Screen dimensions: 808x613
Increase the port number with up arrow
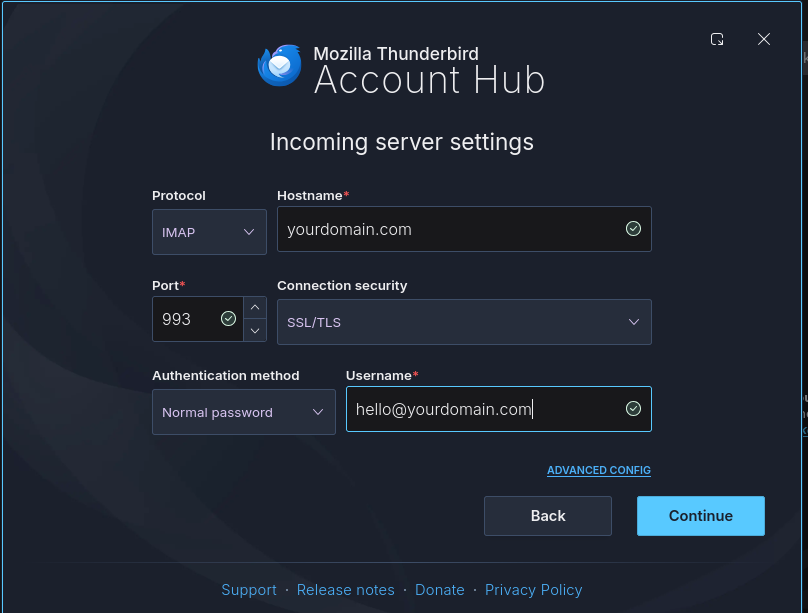tap(255, 308)
